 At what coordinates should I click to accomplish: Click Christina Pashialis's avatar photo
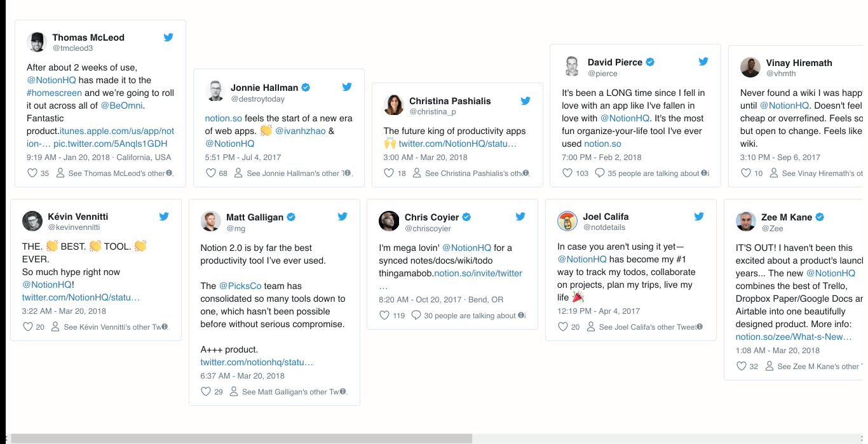click(394, 105)
